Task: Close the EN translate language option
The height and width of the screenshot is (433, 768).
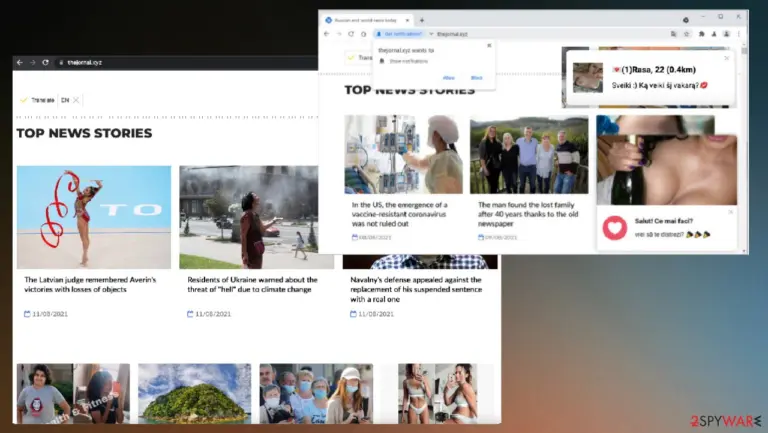Action: click(76, 100)
